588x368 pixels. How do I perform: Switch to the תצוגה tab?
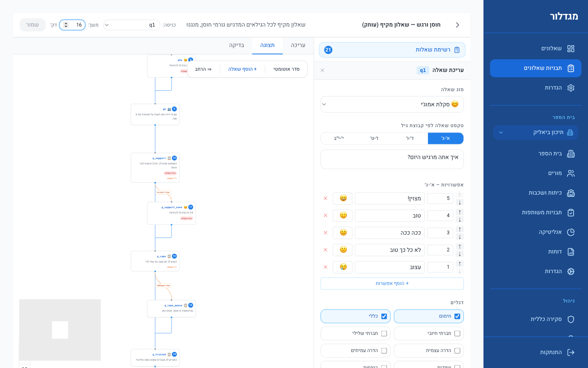point(267,45)
